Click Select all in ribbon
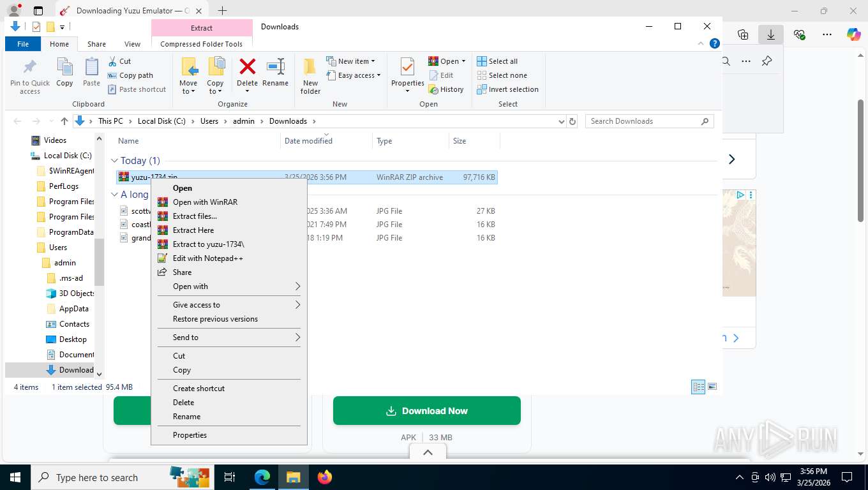The width and height of the screenshot is (868, 490). coord(497,61)
